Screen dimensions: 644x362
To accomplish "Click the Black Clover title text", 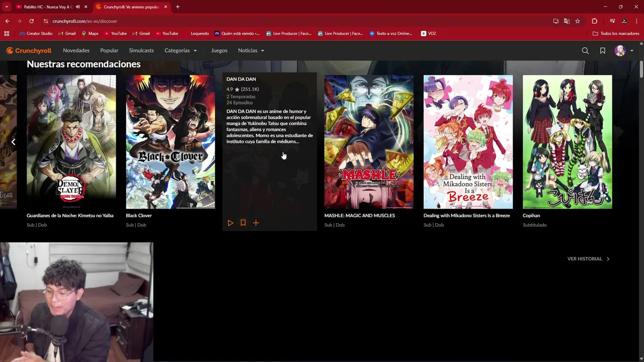I will point(139,215).
